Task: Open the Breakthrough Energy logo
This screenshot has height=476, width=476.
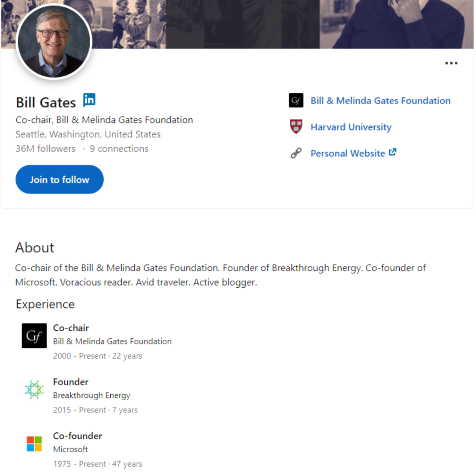Action: tap(34, 390)
